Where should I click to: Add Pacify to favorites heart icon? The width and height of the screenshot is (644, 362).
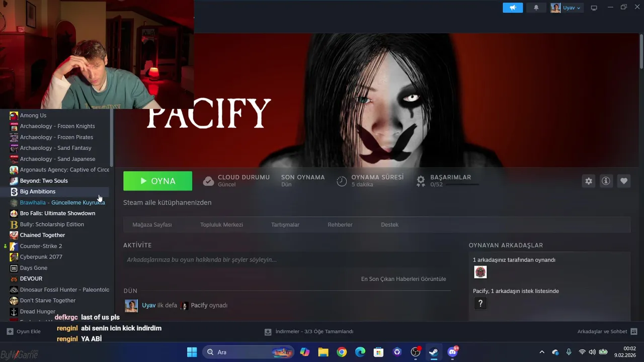[x=624, y=181]
